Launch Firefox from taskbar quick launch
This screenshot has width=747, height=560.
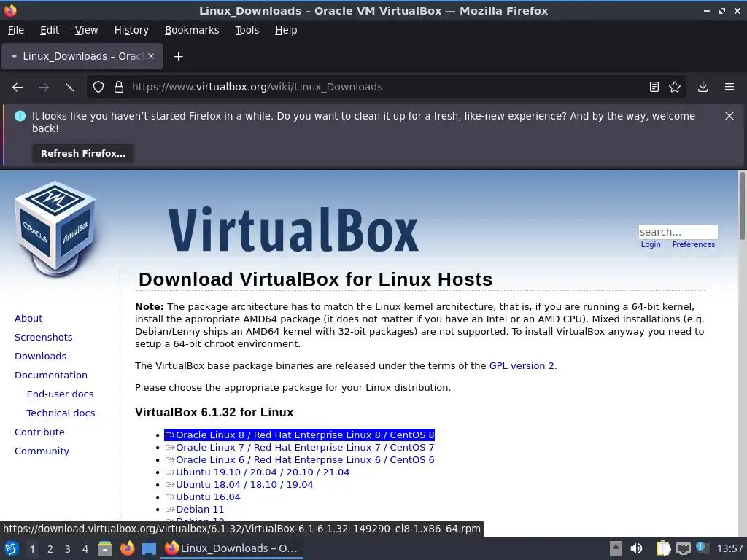(x=127, y=548)
